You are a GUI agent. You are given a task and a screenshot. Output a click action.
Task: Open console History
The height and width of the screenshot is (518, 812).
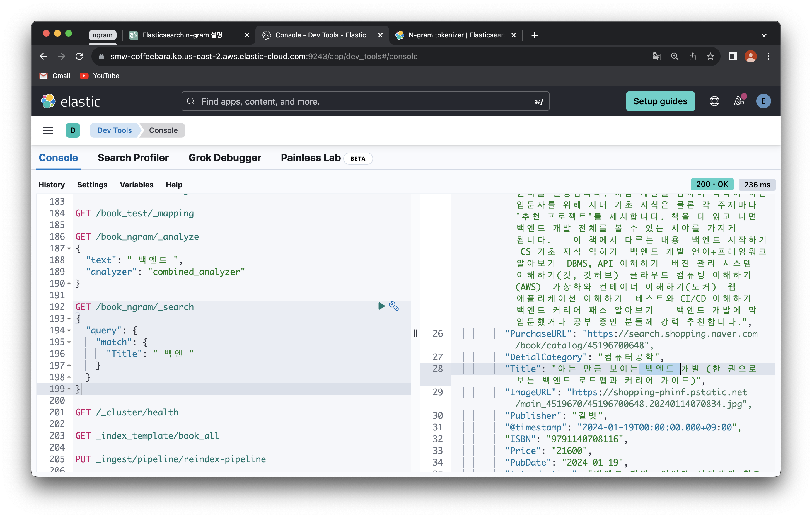point(52,185)
